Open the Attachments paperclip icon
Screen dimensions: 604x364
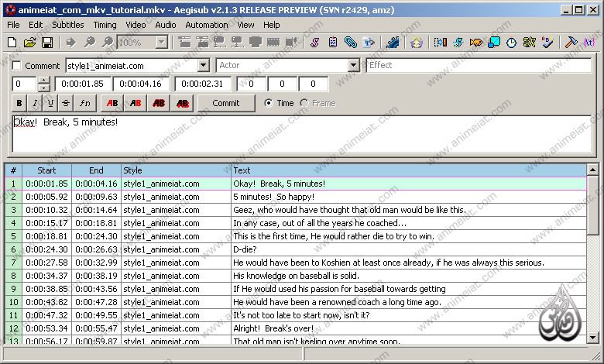coord(351,43)
